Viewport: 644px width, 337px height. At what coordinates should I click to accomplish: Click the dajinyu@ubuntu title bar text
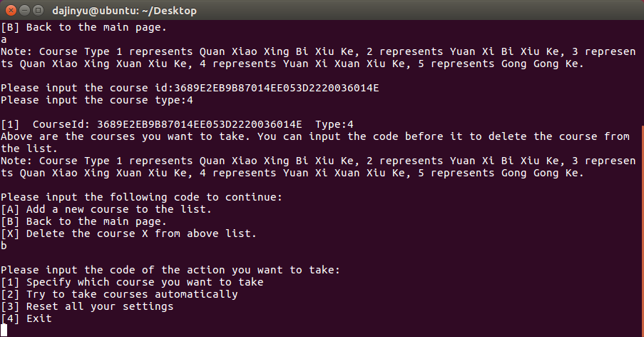(124, 11)
